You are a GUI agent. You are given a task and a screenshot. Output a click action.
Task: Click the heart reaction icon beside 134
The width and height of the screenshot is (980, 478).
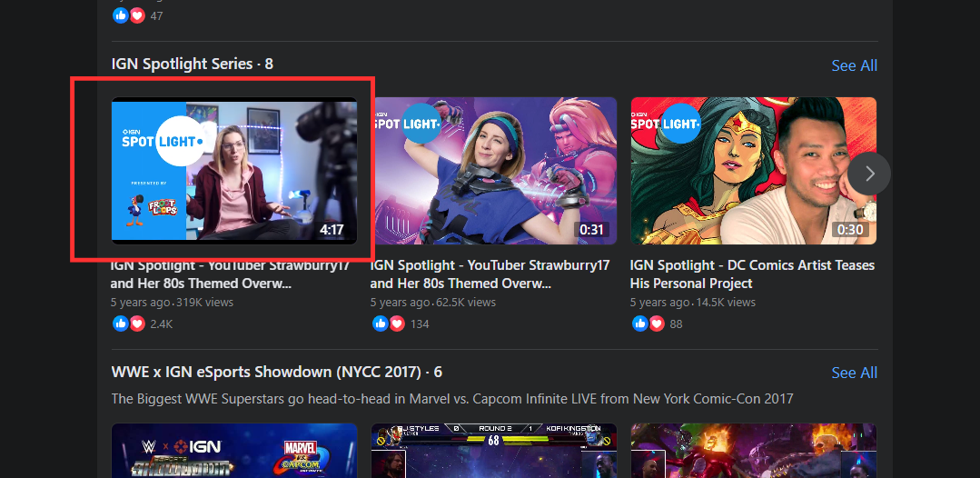(396, 324)
